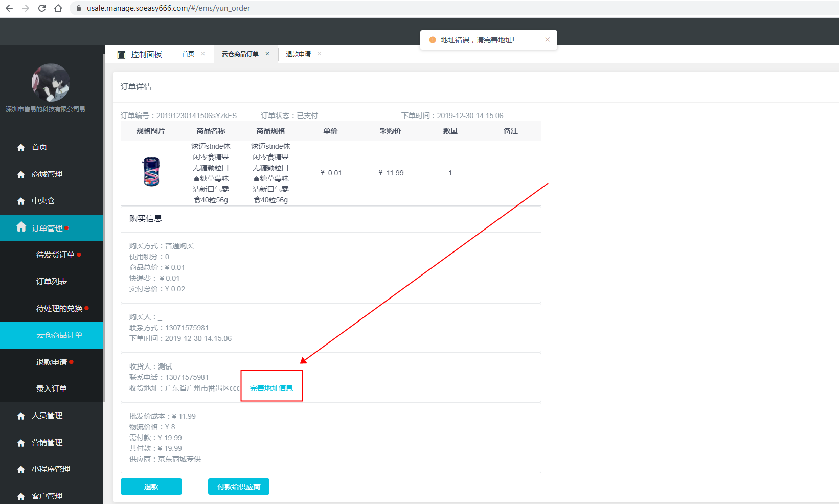Click the browser home icon
This screenshot has height=504, width=839.
[x=58, y=8]
